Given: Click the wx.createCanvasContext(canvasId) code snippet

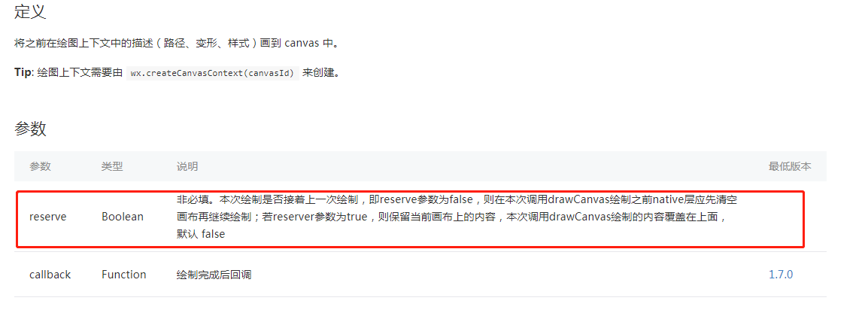Looking at the screenshot, I should 213,73.
